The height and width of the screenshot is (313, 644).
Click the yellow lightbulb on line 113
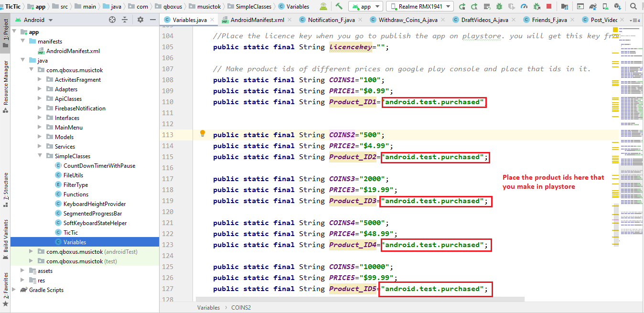click(203, 133)
